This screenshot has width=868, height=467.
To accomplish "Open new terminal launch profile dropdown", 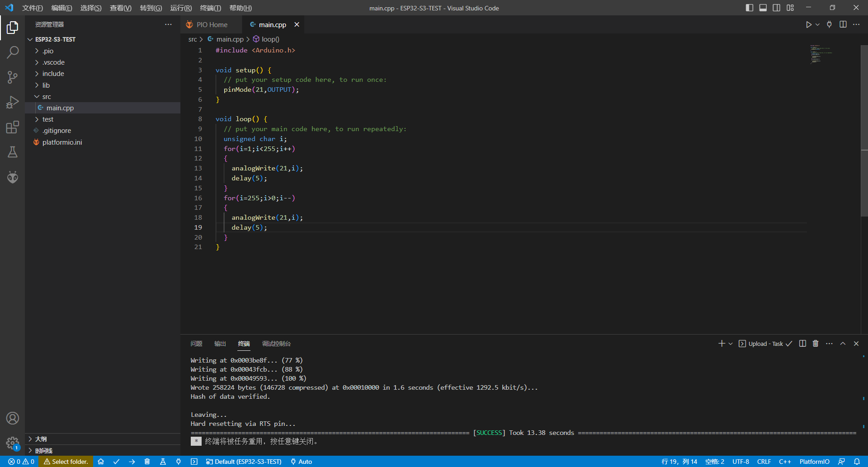I will (x=731, y=344).
